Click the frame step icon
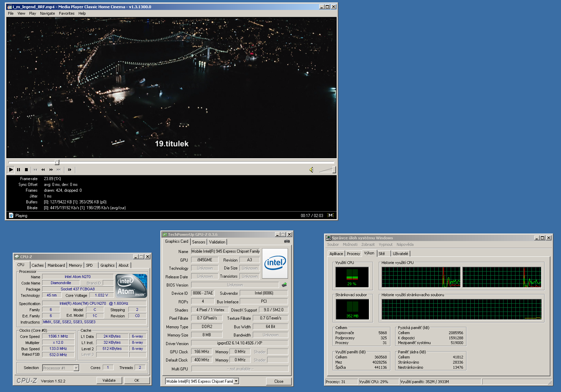 pyautogui.click(x=70, y=169)
